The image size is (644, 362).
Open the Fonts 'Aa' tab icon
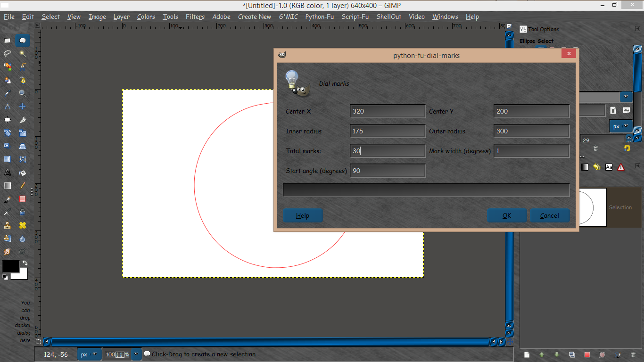[x=609, y=167]
